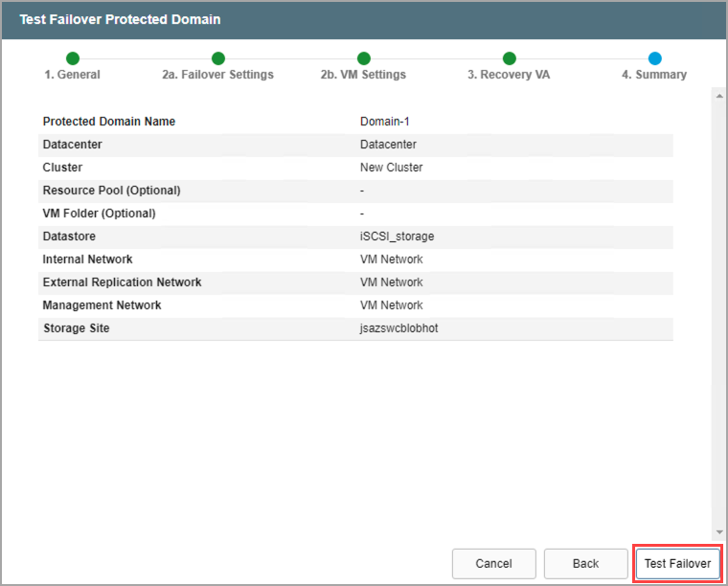Click the VM Settings step circle indicator
Image resolution: width=728 pixels, height=586 pixels.
click(x=364, y=58)
